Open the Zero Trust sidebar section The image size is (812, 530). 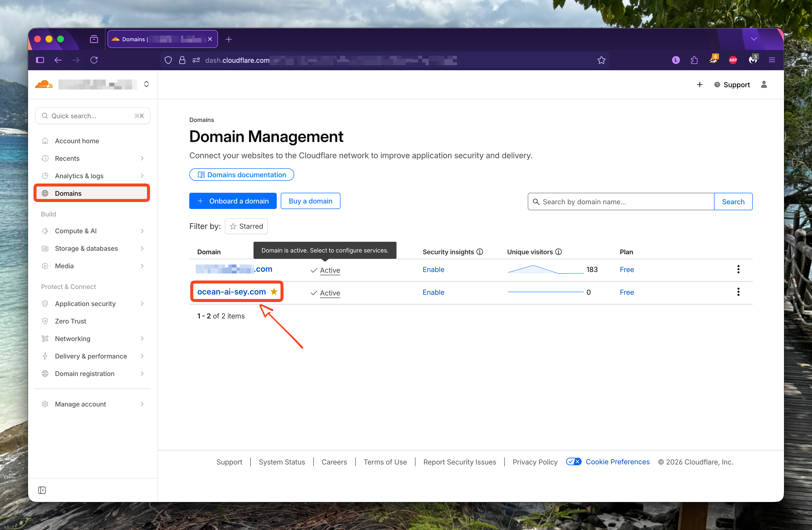70,321
